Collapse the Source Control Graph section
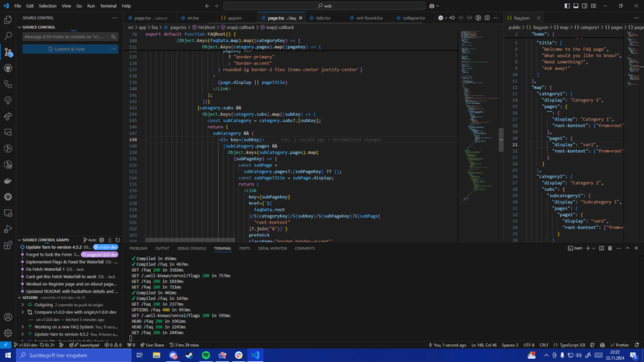Image resolution: width=644 pixels, height=362 pixels. 19,240
